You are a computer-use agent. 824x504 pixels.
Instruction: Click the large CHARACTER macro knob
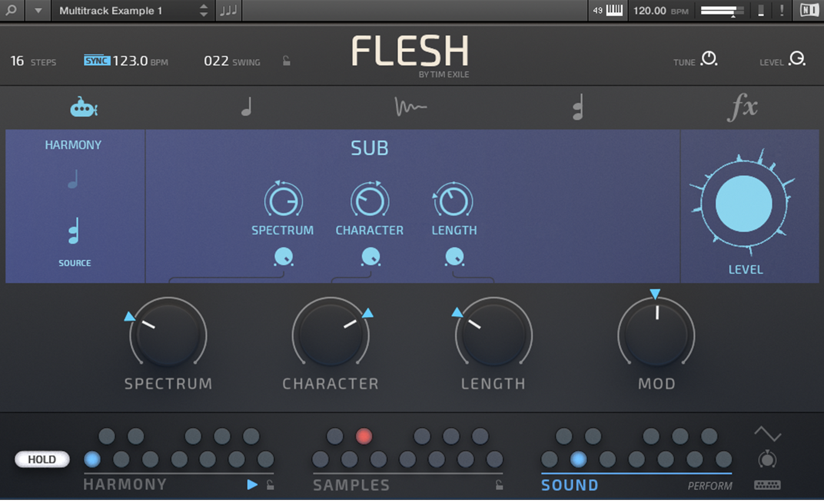[x=331, y=335]
